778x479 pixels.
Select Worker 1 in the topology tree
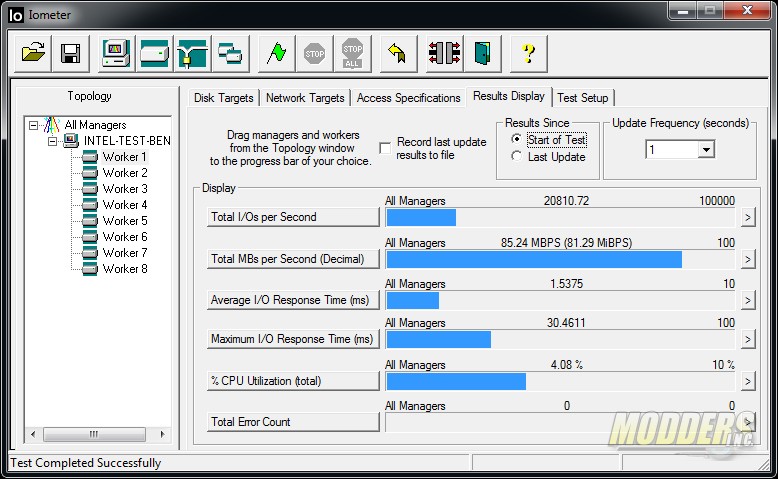click(125, 157)
